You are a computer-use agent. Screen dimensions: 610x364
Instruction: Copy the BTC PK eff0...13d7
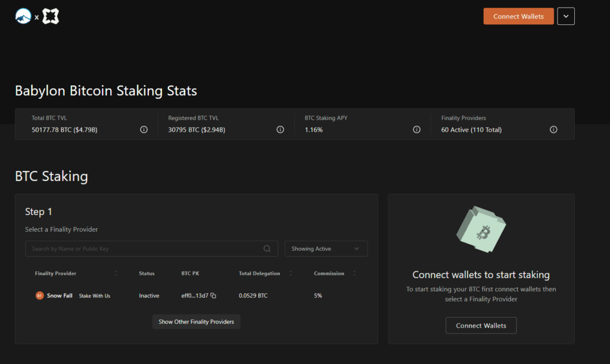point(213,295)
